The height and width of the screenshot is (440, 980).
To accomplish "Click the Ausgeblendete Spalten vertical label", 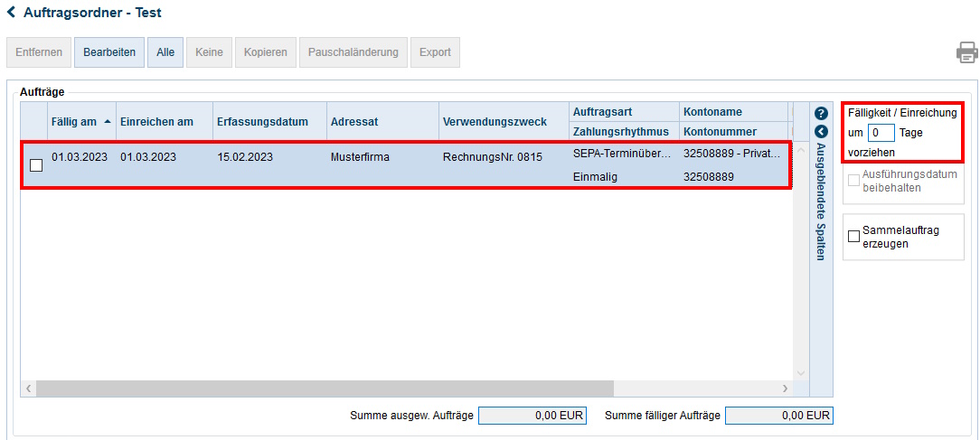I will 821,201.
